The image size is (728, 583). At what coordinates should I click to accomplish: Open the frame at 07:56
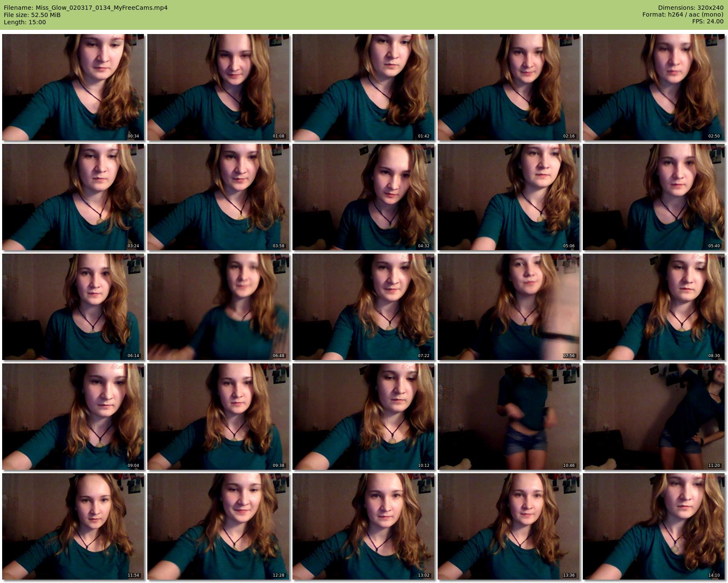coord(509,307)
